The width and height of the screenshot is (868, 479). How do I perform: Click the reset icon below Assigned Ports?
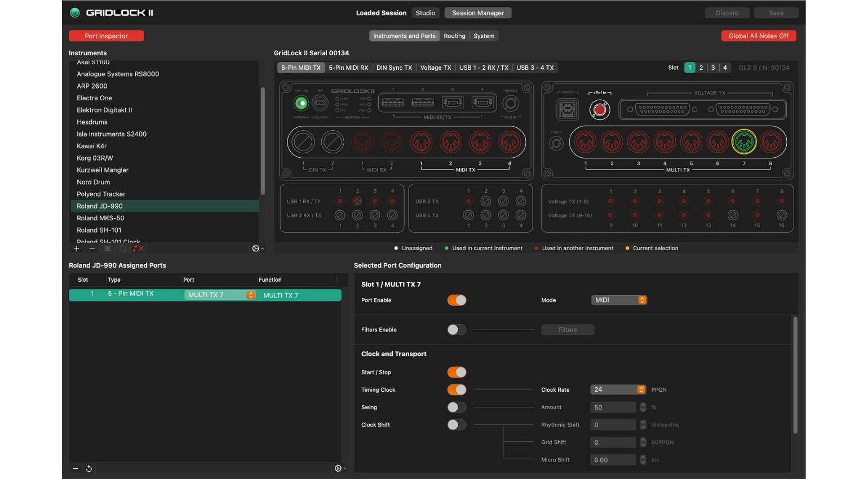click(x=89, y=468)
